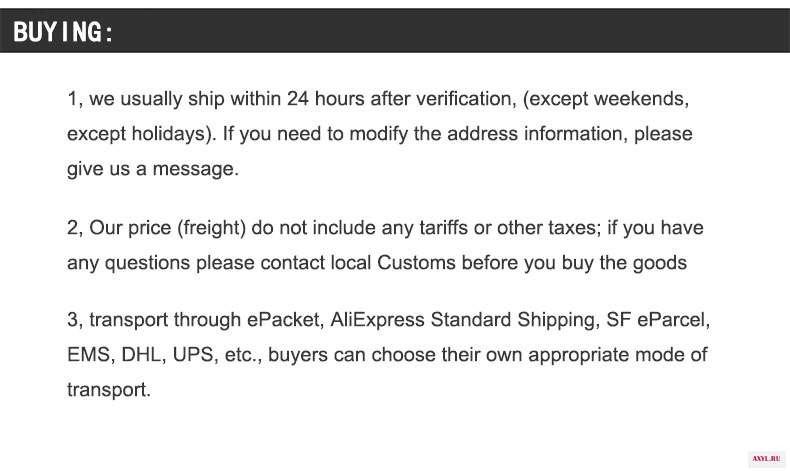Click the word "(freight)" in point two
The image size is (790, 471).
click(211, 228)
